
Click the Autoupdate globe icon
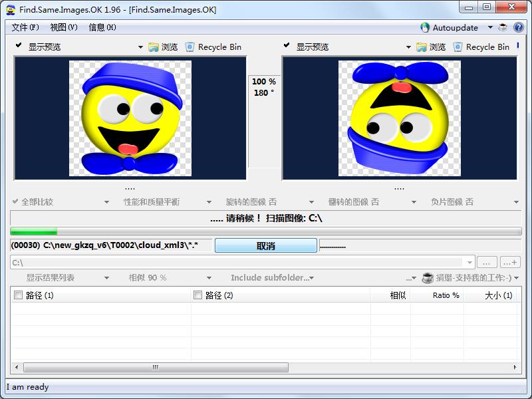pyautogui.click(x=424, y=27)
